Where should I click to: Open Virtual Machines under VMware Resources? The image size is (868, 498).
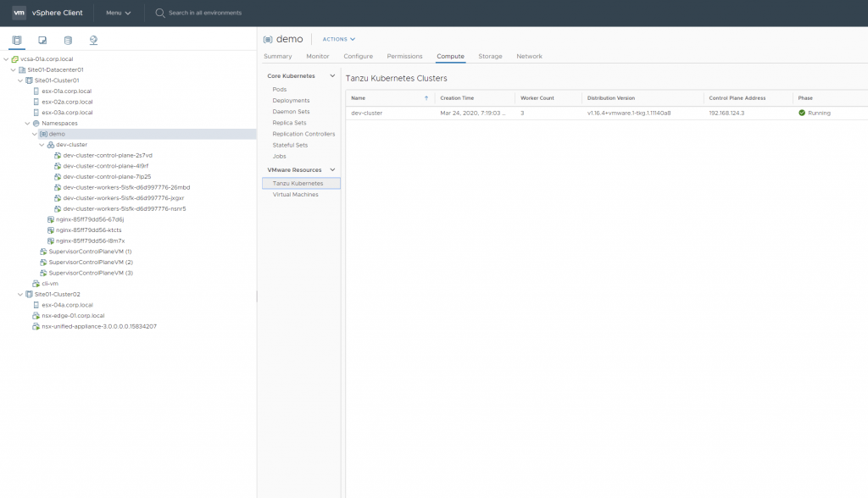[296, 195]
